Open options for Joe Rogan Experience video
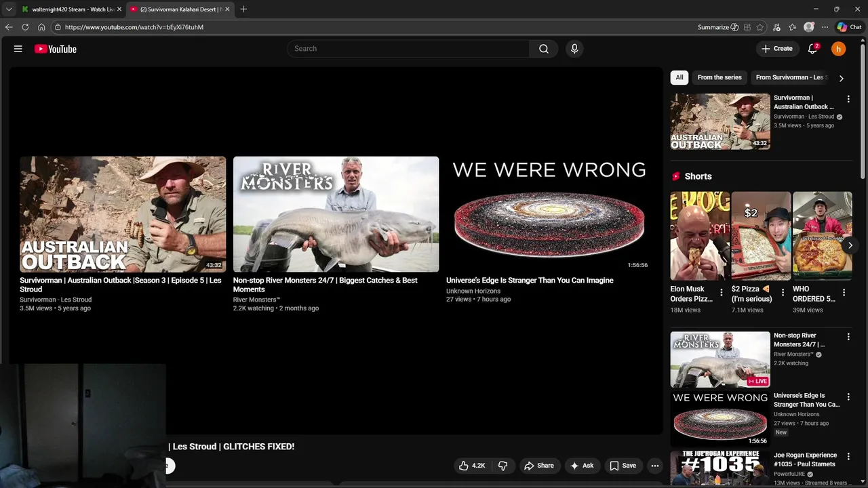The width and height of the screenshot is (868, 488). 848,457
